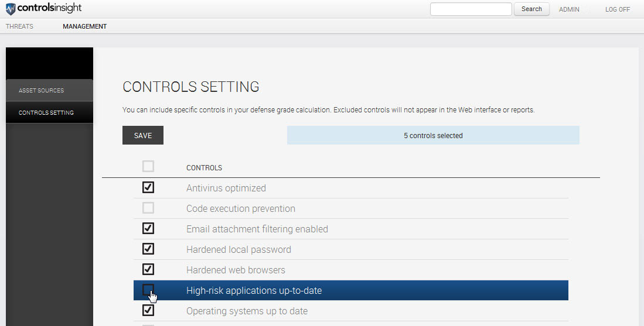Open the Management tab
The height and width of the screenshot is (326, 644).
point(84,26)
